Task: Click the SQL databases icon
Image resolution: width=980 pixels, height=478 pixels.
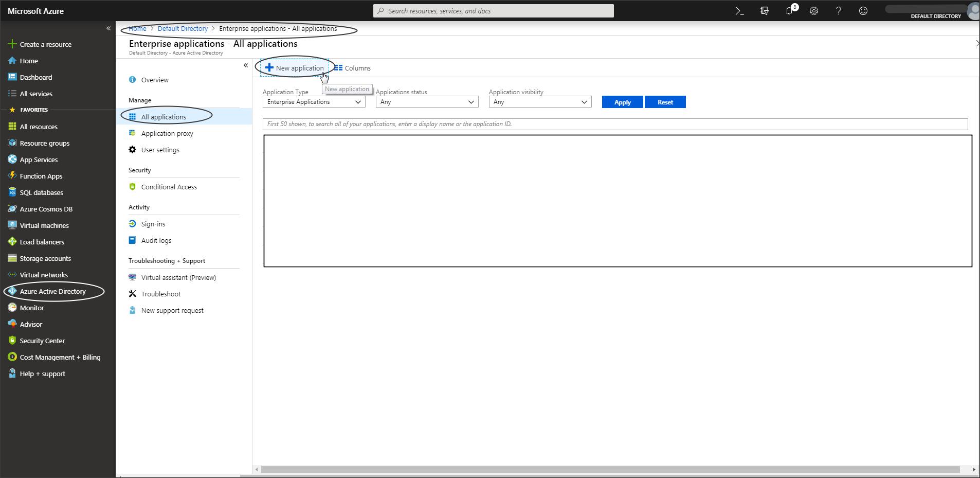Action: 12,192
